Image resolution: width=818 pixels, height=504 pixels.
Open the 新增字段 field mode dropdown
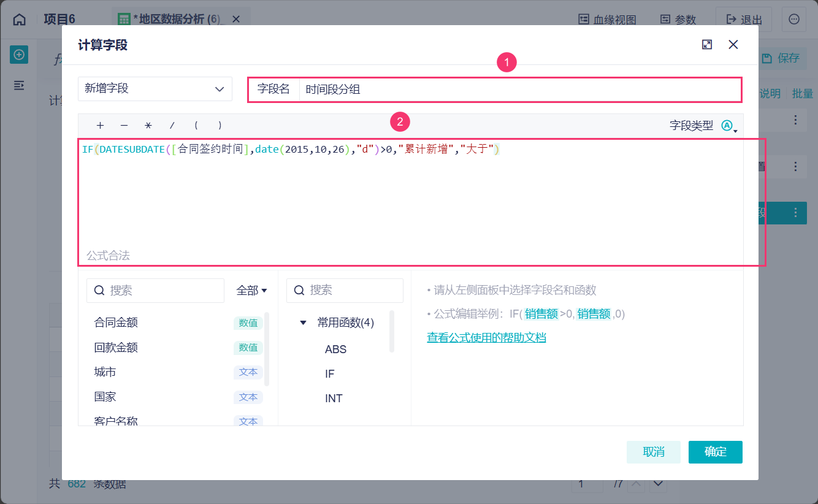(155, 88)
